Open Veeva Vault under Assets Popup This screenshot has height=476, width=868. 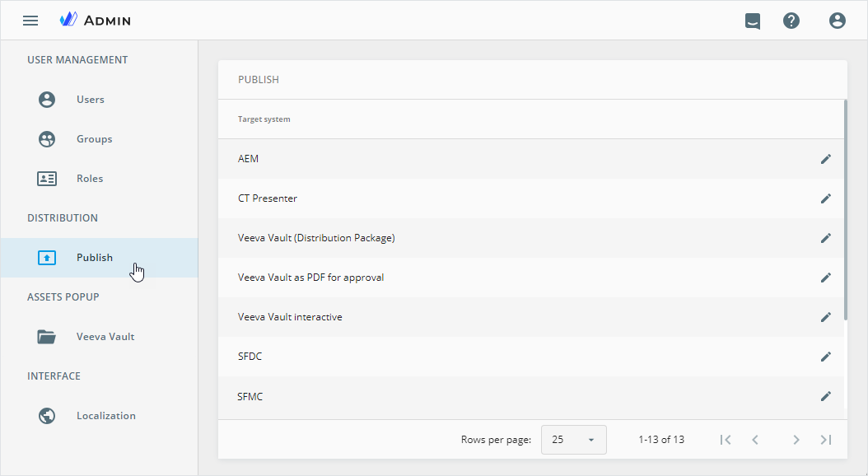pyautogui.click(x=105, y=337)
